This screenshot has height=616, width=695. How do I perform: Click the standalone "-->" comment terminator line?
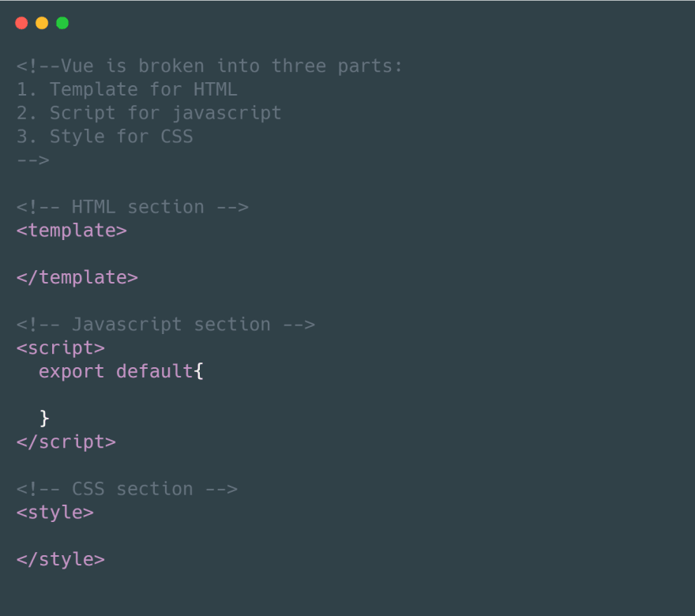tap(33, 160)
